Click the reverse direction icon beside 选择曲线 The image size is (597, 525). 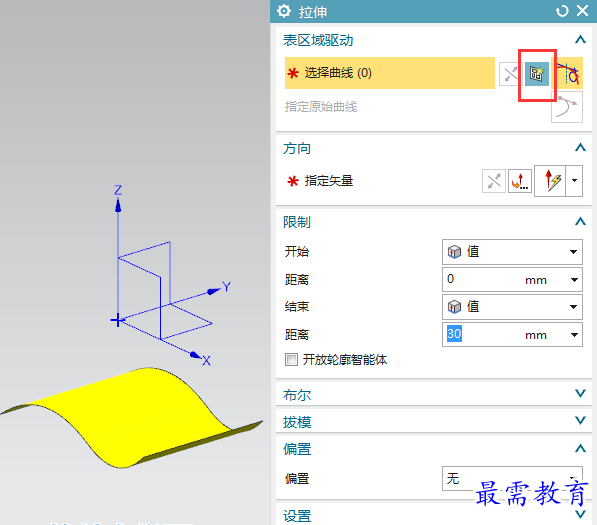click(510, 74)
